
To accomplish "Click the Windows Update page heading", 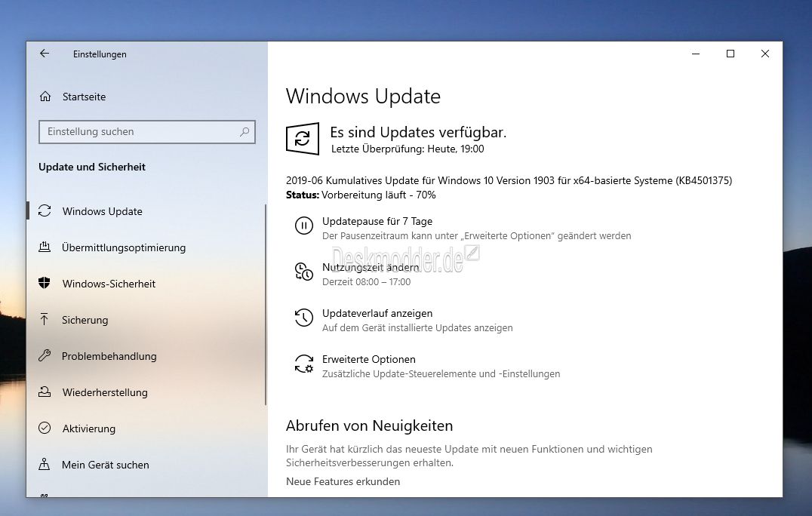I will (363, 97).
